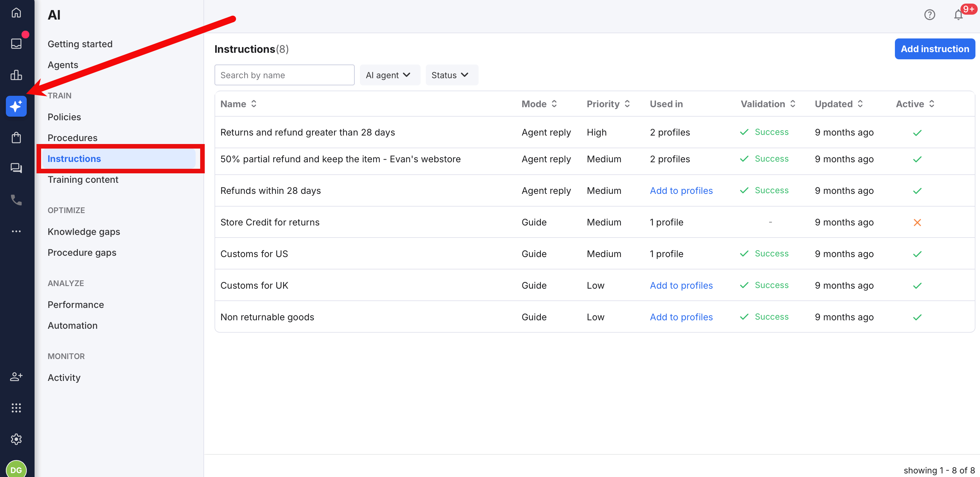Toggle inactive X for Store Credit for returns
The width and height of the screenshot is (980, 477).
pos(917,222)
